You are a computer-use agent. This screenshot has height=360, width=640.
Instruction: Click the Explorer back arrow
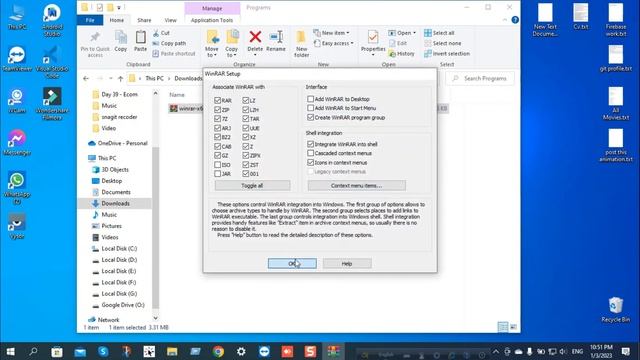click(x=86, y=78)
